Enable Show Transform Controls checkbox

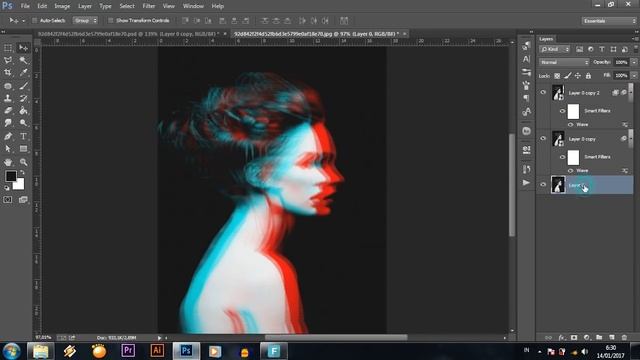click(111, 20)
